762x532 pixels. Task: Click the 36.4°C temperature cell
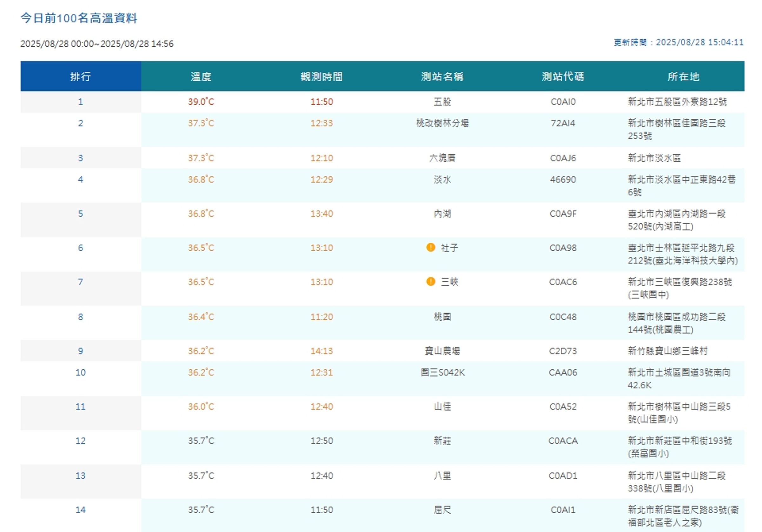click(x=201, y=317)
